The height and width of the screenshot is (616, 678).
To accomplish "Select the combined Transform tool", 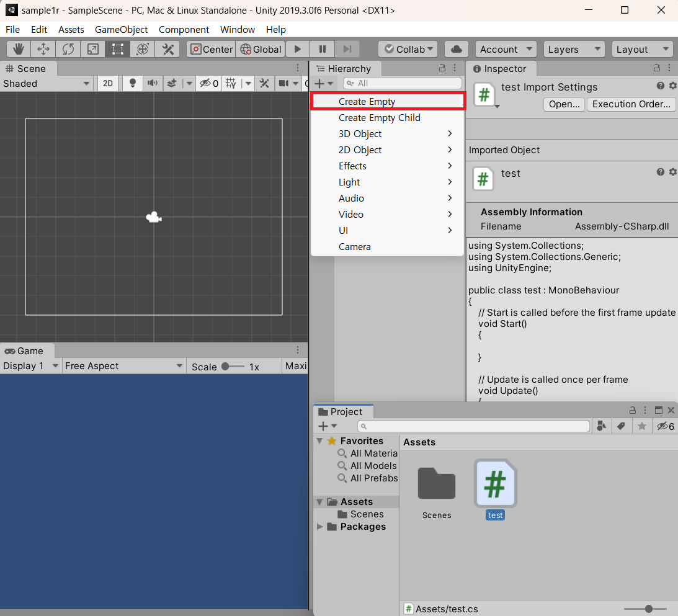I will point(143,49).
